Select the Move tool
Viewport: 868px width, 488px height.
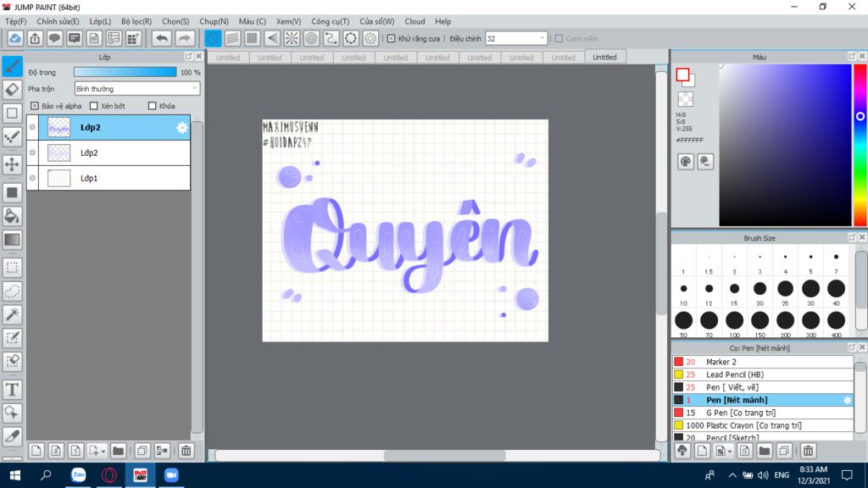[12, 164]
